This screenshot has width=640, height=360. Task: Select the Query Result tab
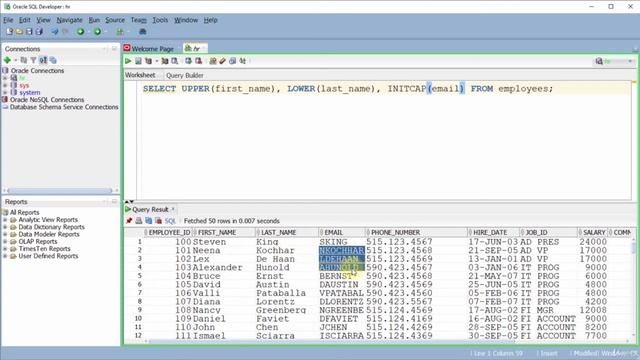[149, 209]
